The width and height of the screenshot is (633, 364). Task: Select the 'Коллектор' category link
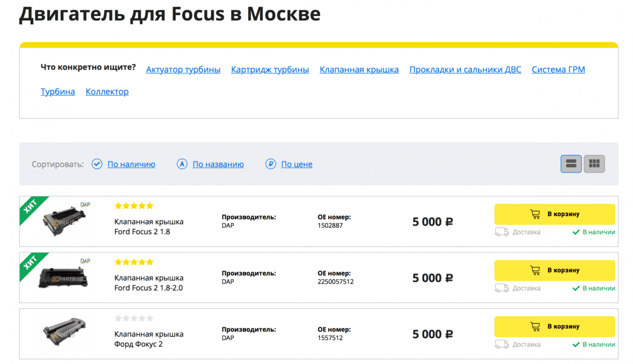[x=107, y=92]
